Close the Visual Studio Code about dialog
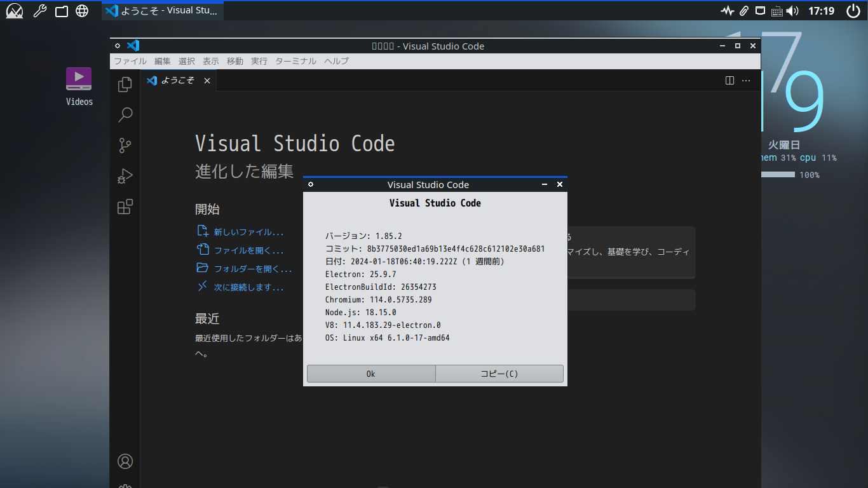This screenshot has width=868, height=488. pyautogui.click(x=560, y=184)
